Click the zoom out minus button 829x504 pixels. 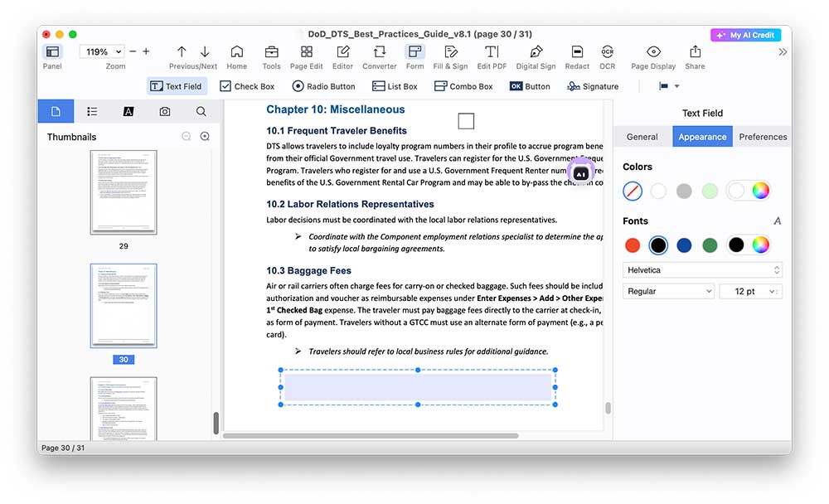click(x=133, y=51)
